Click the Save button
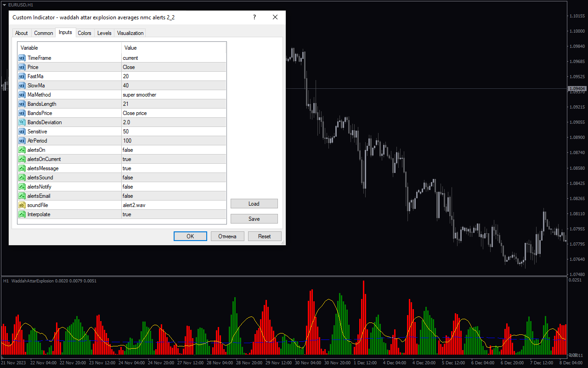The height and width of the screenshot is (368, 588). 254,219
